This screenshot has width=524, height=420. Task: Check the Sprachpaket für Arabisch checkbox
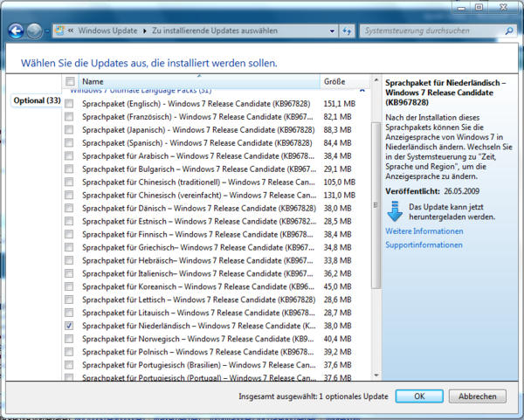(x=69, y=155)
